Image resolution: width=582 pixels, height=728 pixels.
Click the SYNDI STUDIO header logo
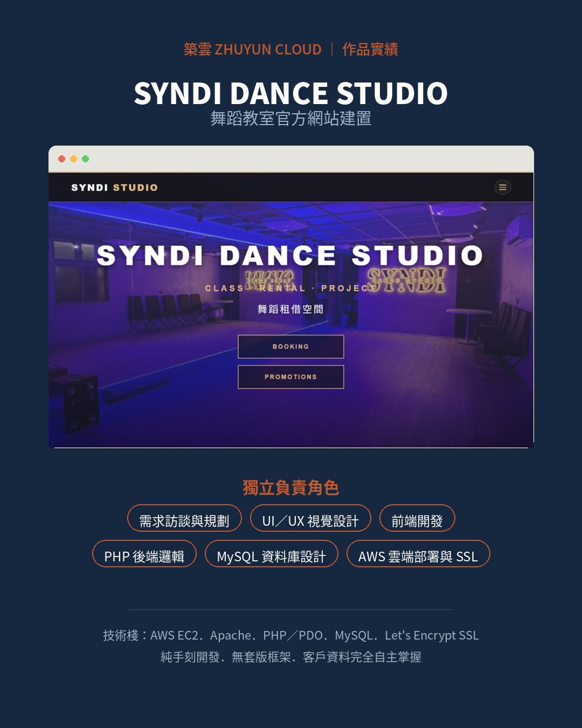point(114,188)
